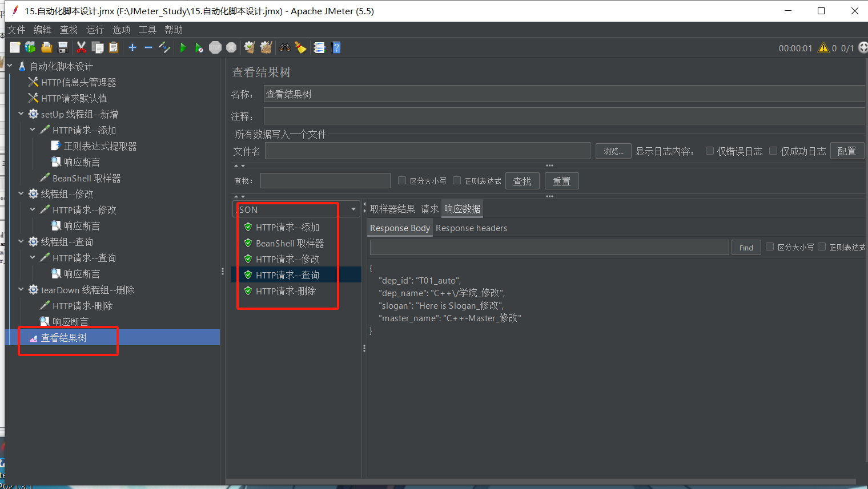Open the 文件 menu
The height and width of the screenshot is (489, 868).
click(x=16, y=30)
